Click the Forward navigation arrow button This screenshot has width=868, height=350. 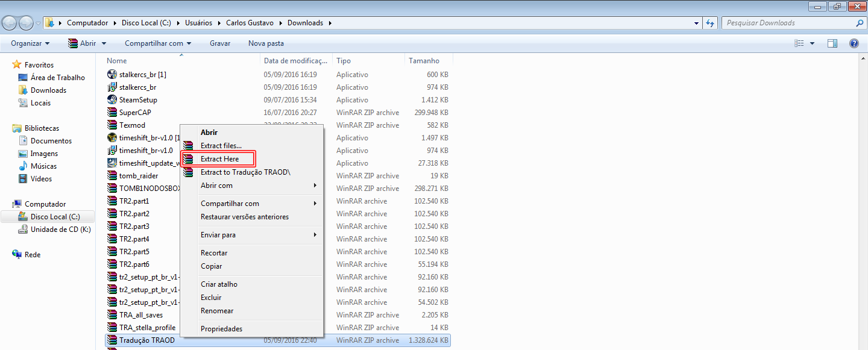tap(26, 23)
